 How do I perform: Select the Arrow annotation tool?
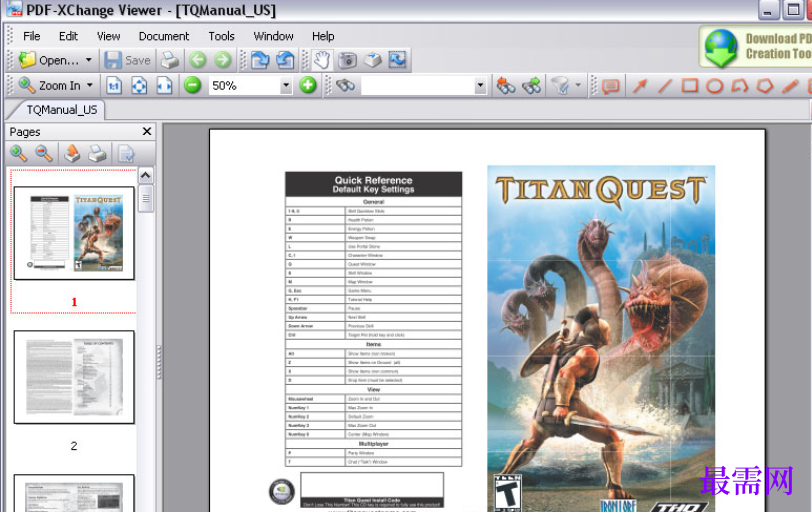pyautogui.click(x=640, y=85)
